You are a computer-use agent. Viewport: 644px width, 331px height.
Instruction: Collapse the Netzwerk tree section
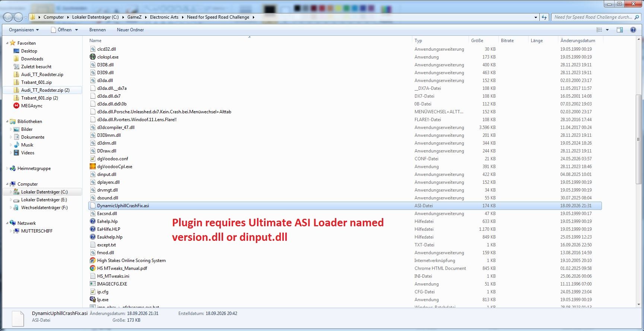[x=7, y=223]
